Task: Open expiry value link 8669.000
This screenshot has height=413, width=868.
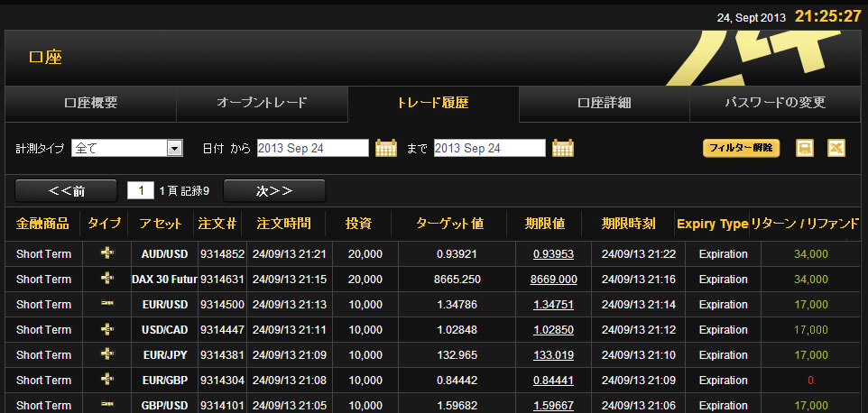Action: [554, 280]
